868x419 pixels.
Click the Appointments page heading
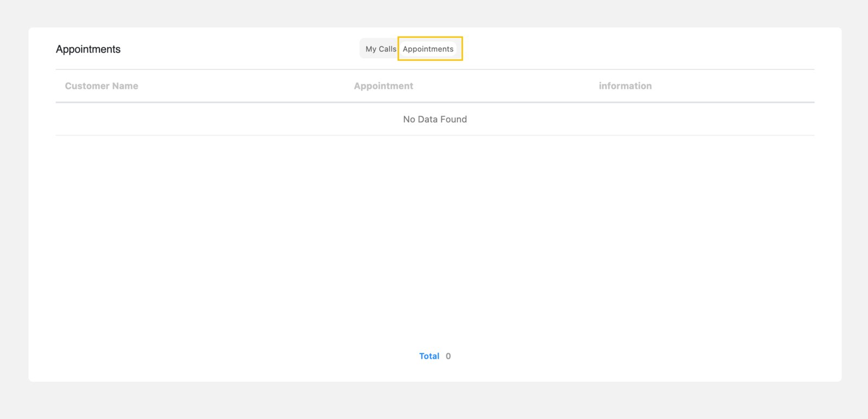click(x=88, y=49)
